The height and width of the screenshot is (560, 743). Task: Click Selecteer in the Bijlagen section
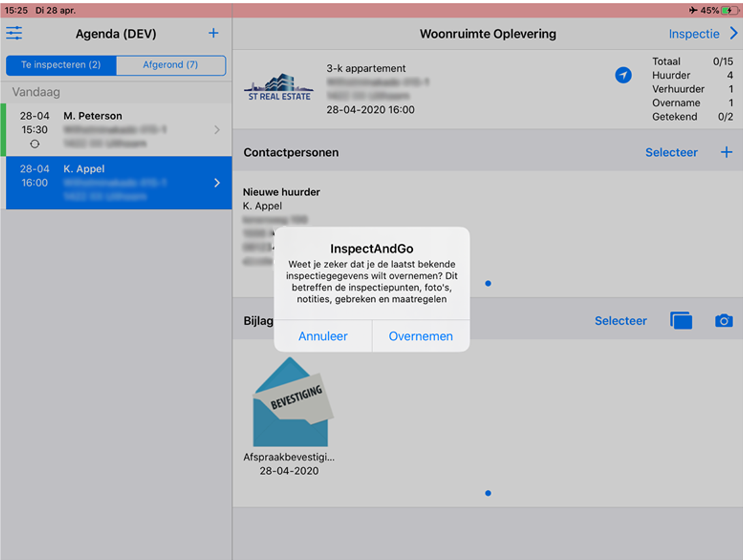point(621,321)
